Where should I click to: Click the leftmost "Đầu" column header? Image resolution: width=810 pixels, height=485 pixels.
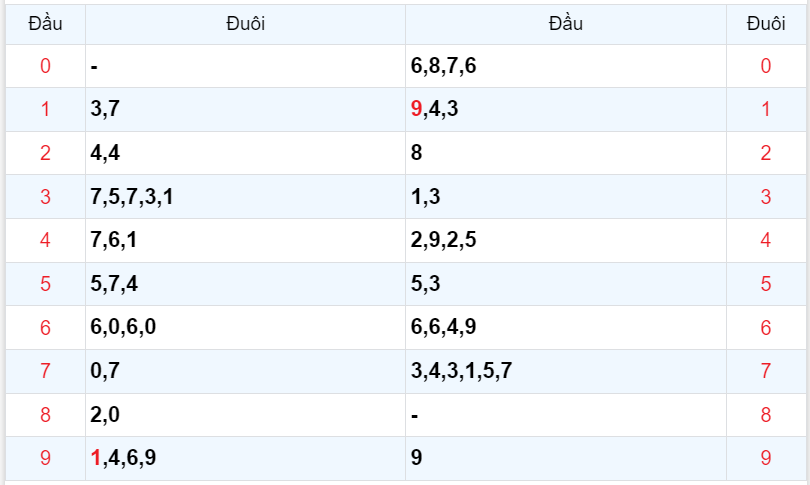click(45, 24)
